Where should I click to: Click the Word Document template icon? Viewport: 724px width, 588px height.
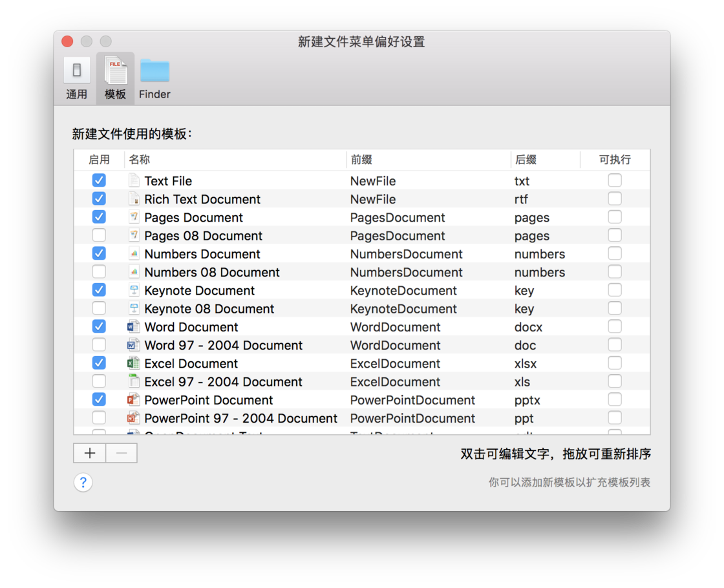(134, 326)
